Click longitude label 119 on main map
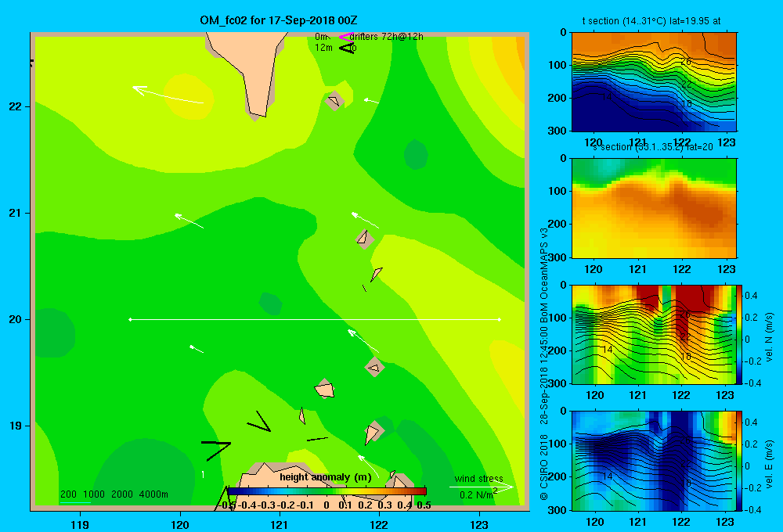Viewport: 783px width, 532px height. 80,524
